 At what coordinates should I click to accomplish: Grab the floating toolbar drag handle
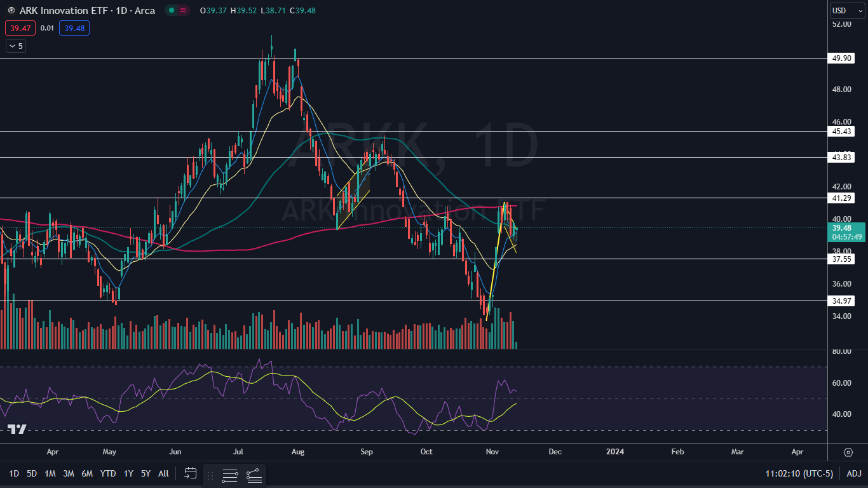(210, 475)
